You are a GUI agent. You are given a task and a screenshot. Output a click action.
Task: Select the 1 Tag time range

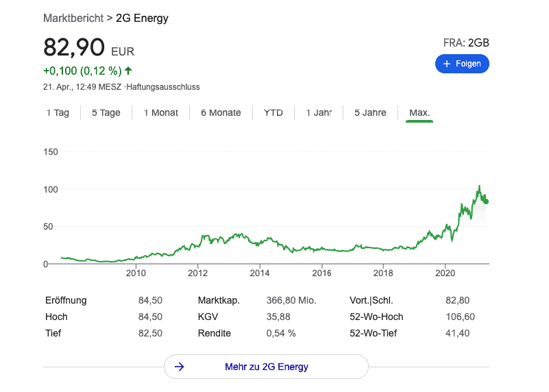[58, 113]
